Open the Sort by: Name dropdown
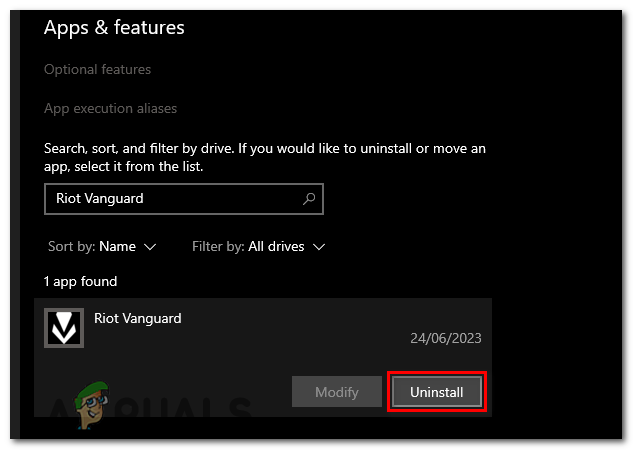The width and height of the screenshot is (633, 450). [102, 247]
